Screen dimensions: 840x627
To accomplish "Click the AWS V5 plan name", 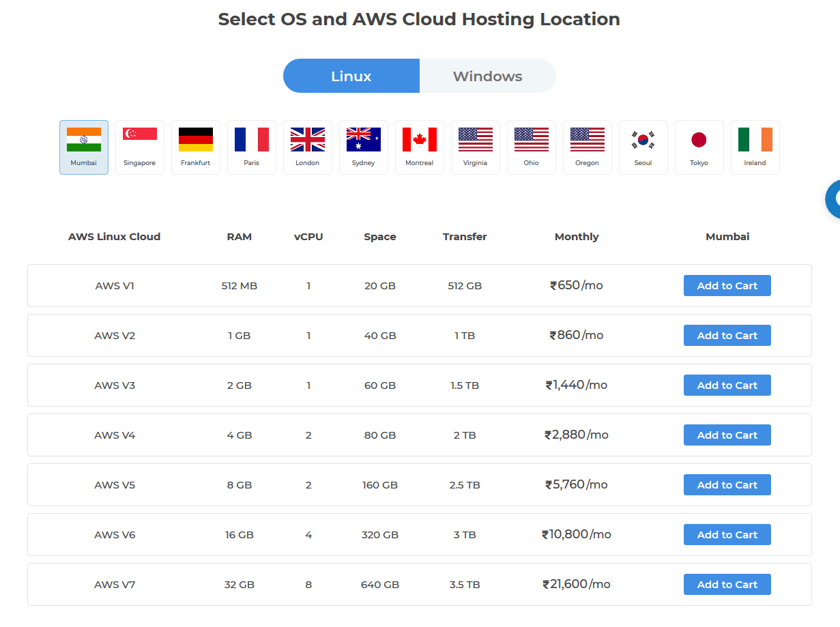I will coord(115,485).
